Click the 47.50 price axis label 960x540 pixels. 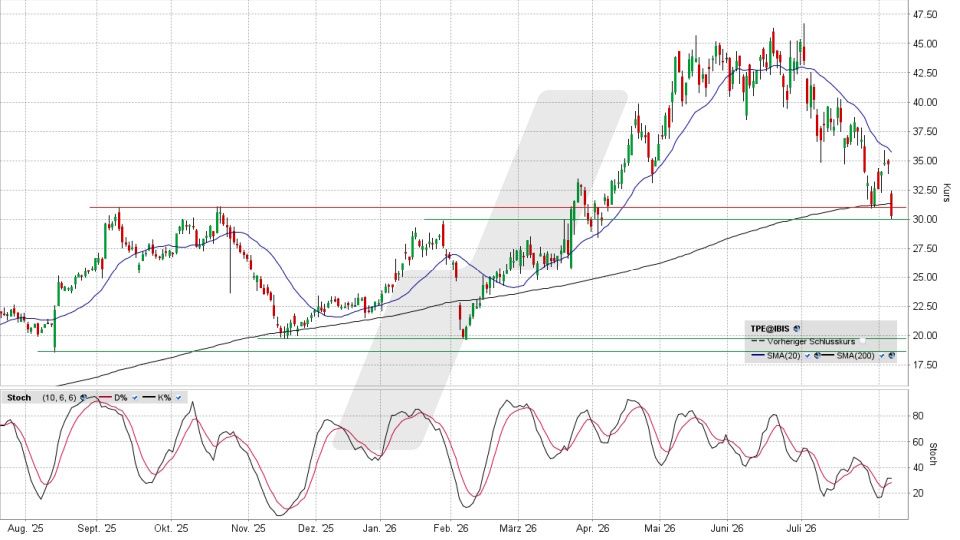pos(925,14)
